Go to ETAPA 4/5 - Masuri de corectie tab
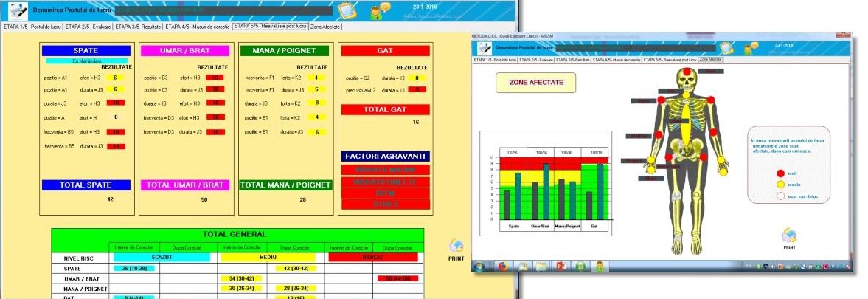Viewport: 868px width, 299px height. tap(197, 27)
